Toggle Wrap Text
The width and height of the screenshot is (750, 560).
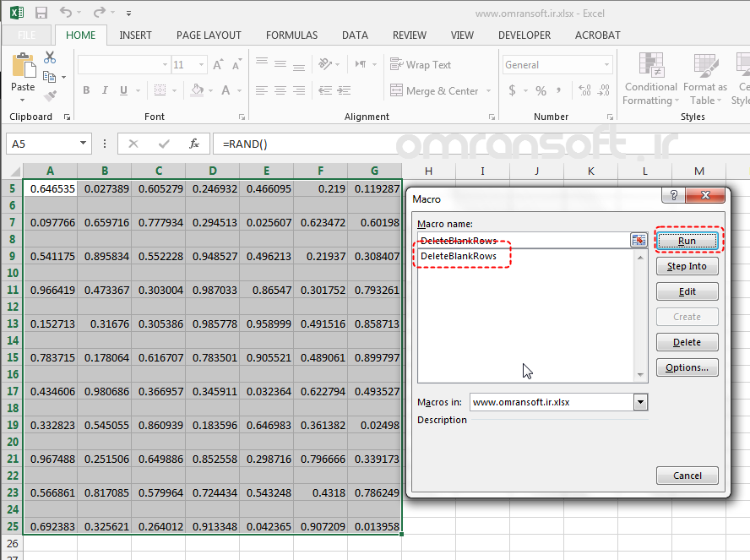[421, 64]
